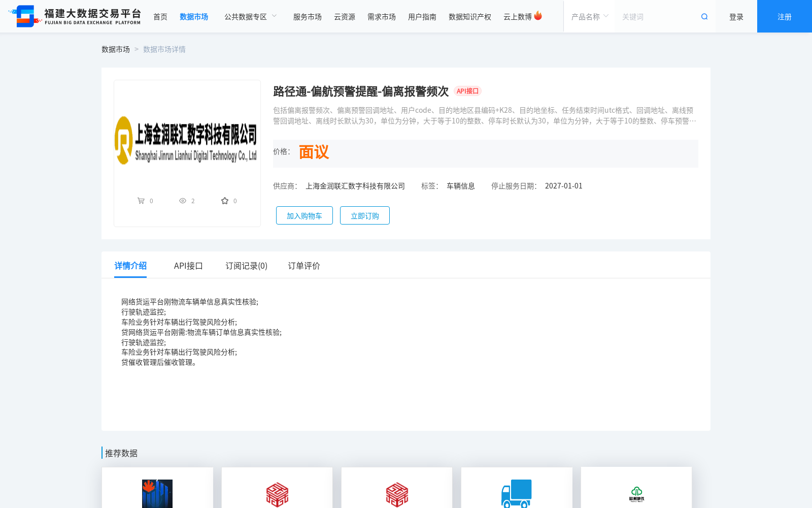The width and height of the screenshot is (812, 508).
Task: Click the line 贷网络货运平台刚需:物流车辆订单信息真实性核验;
Action: point(201,332)
